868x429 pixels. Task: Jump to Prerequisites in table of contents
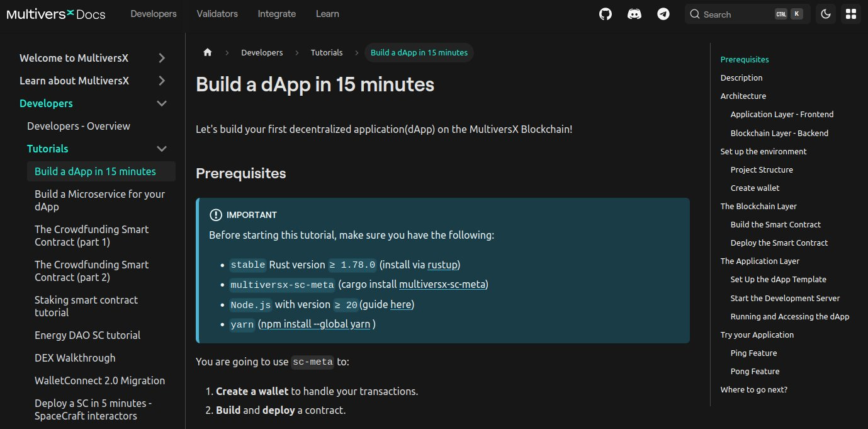[x=745, y=59]
